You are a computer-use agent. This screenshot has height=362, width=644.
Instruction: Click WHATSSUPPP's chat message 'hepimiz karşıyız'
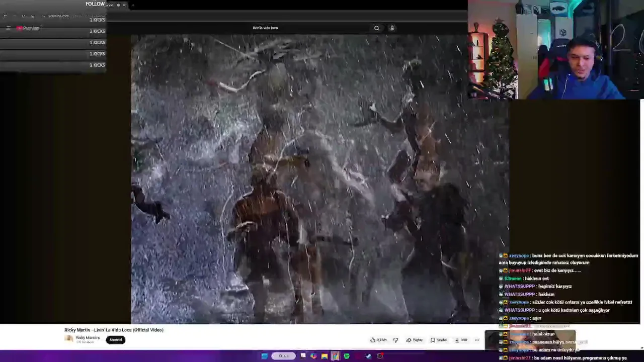pyautogui.click(x=537, y=287)
